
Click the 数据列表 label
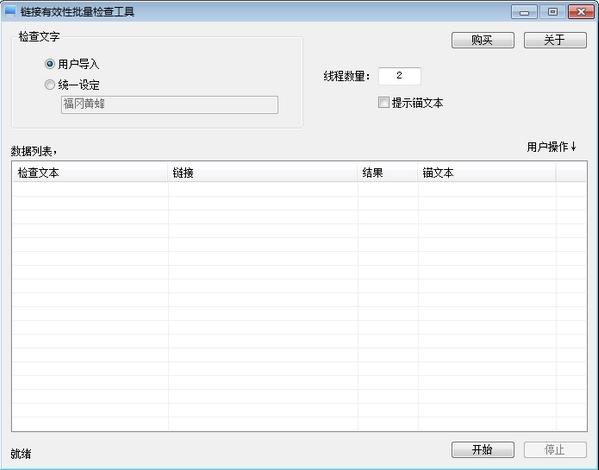[x=34, y=151]
